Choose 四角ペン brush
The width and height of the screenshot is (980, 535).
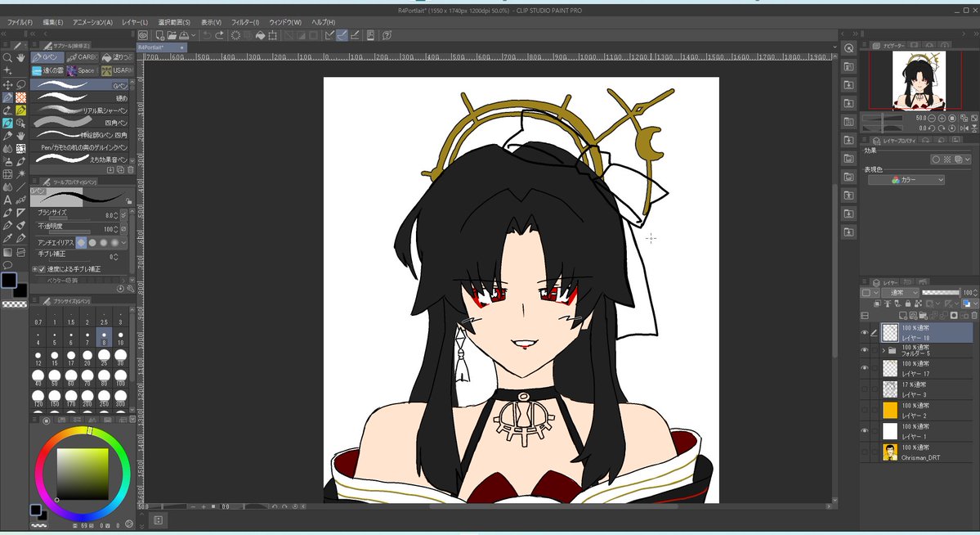(81, 123)
